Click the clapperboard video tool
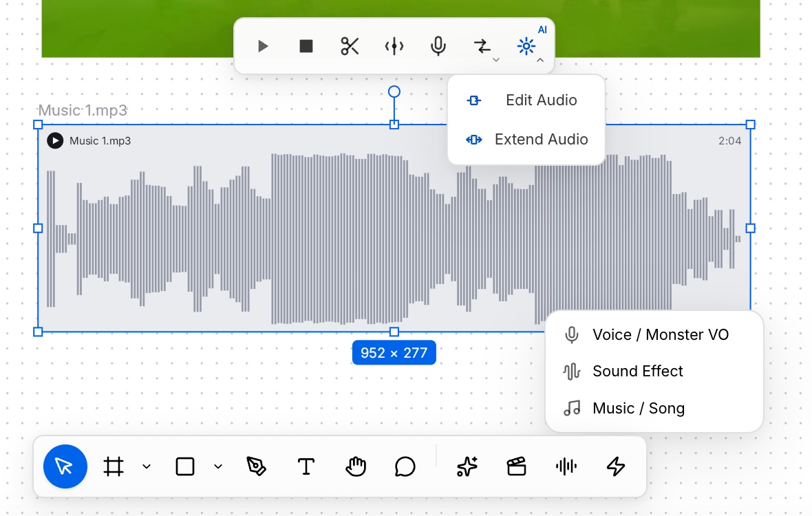812x516 pixels. 516,466
